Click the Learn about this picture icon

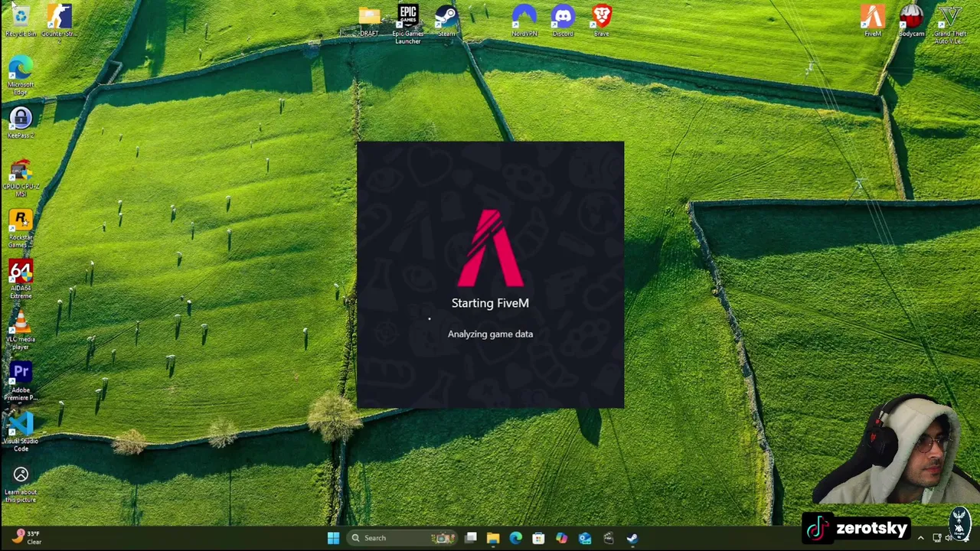click(x=21, y=485)
